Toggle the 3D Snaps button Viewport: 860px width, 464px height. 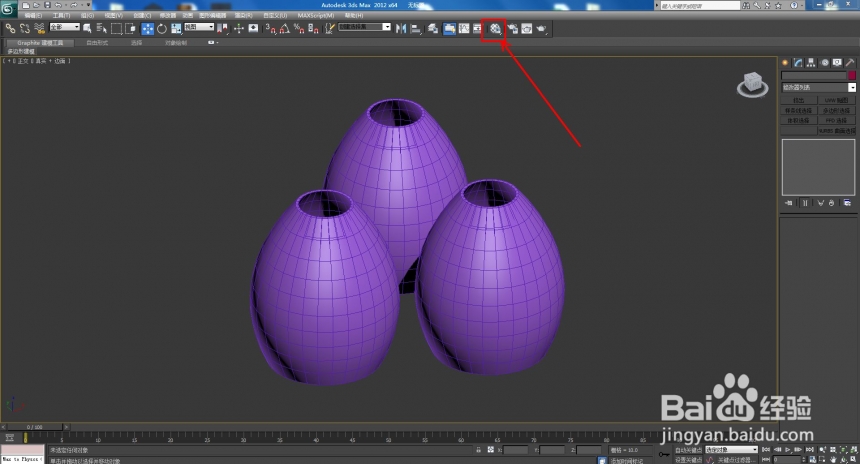(x=271, y=28)
